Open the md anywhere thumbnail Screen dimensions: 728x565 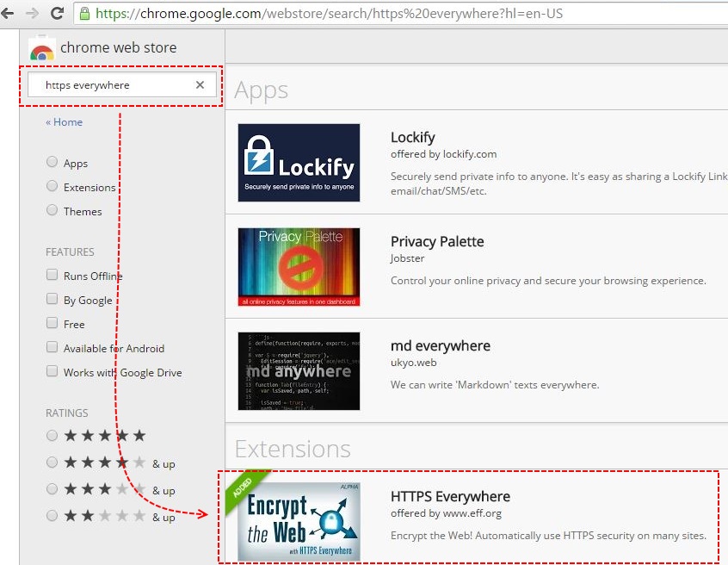pyautogui.click(x=299, y=370)
